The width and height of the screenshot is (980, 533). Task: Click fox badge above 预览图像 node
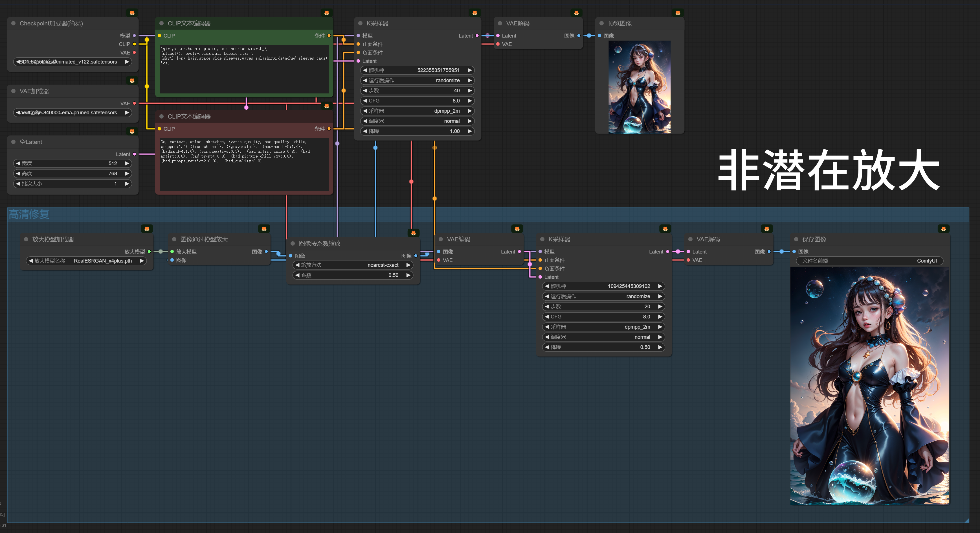click(x=678, y=13)
